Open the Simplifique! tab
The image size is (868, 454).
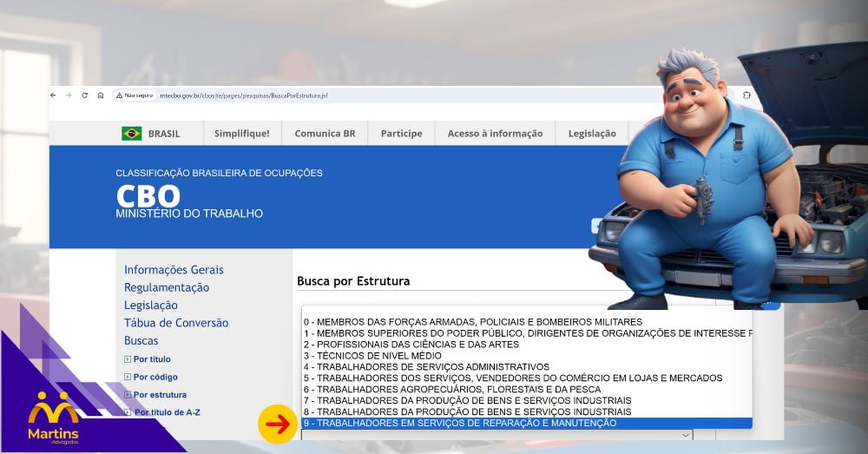tap(242, 134)
